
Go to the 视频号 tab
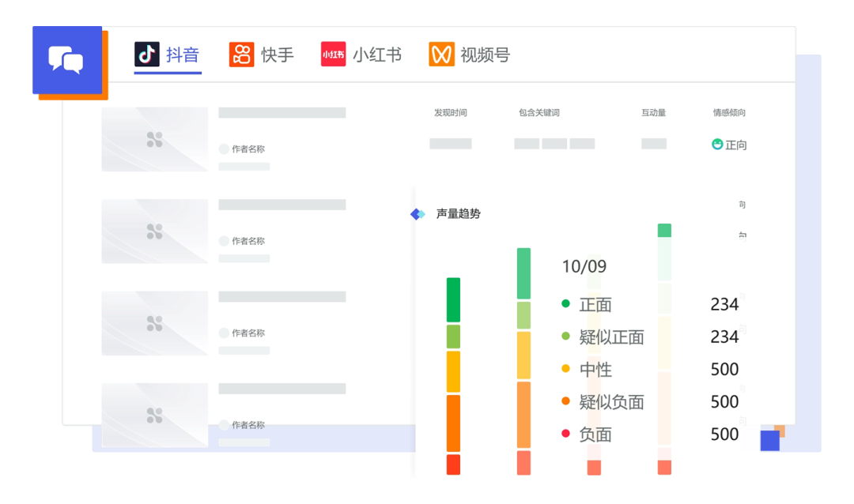click(x=470, y=55)
